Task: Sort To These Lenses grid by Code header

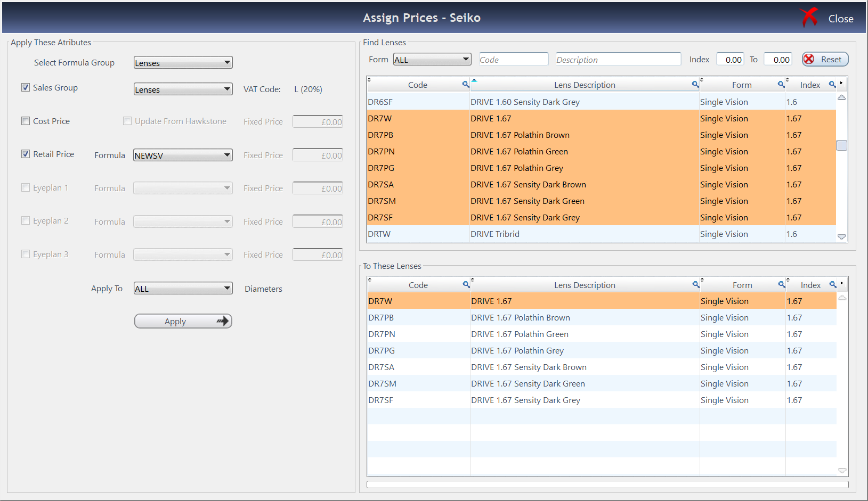Action: click(x=418, y=285)
